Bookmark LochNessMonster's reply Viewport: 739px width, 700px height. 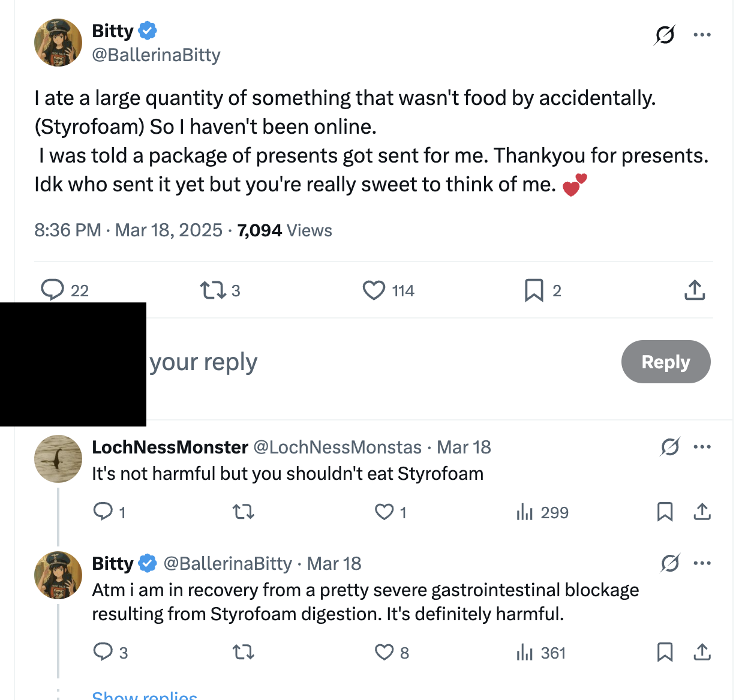(665, 512)
